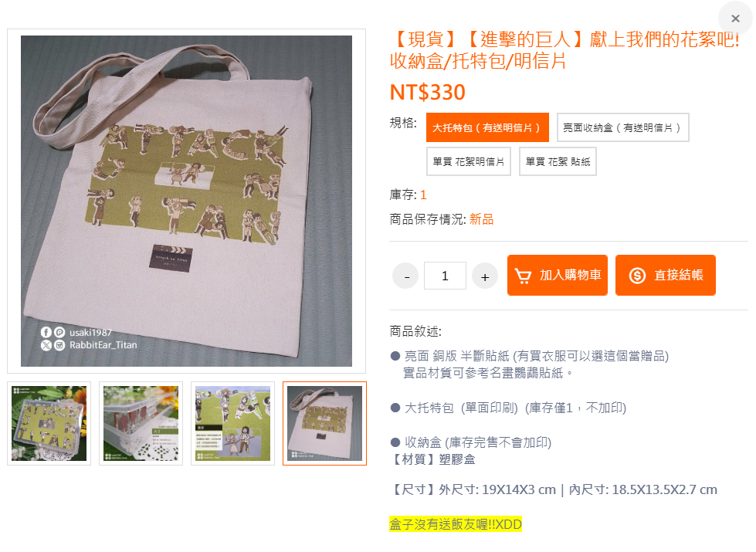Click the quantity input field
This screenshot has width=756, height=552.
click(x=445, y=276)
